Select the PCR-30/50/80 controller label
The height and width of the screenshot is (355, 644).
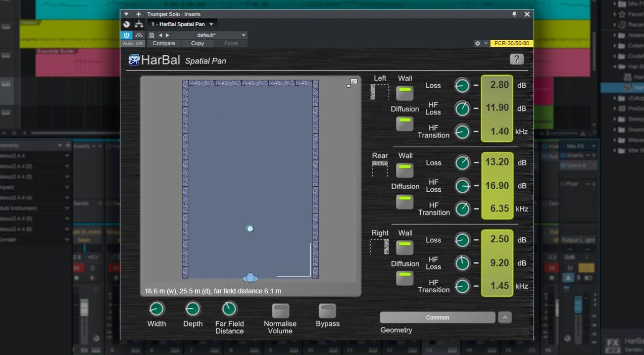coord(511,43)
